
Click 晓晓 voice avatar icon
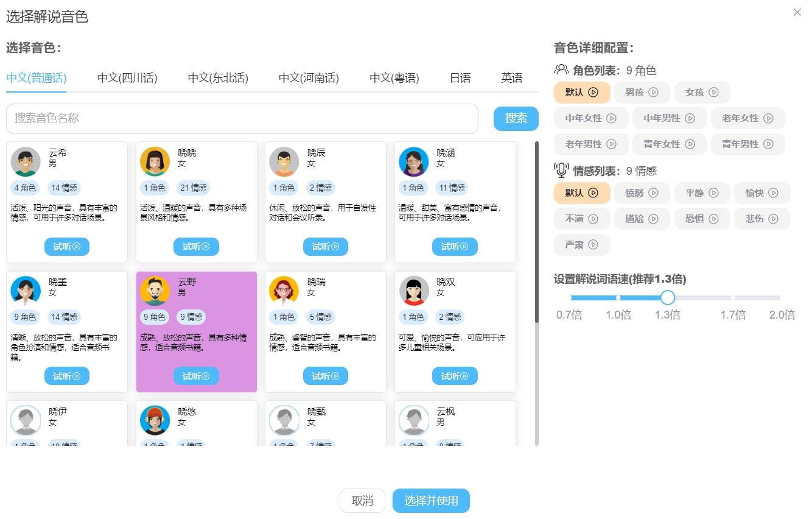[155, 161]
